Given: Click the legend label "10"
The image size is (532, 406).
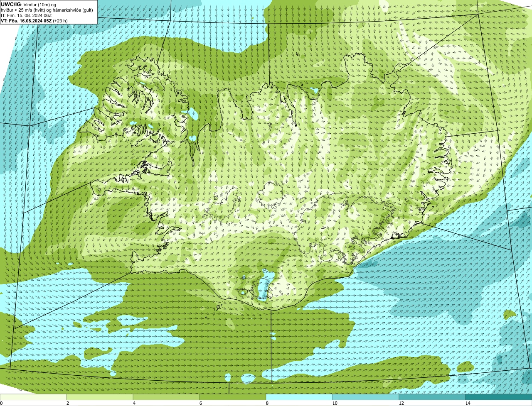Looking at the screenshot, I should (x=334, y=403).
